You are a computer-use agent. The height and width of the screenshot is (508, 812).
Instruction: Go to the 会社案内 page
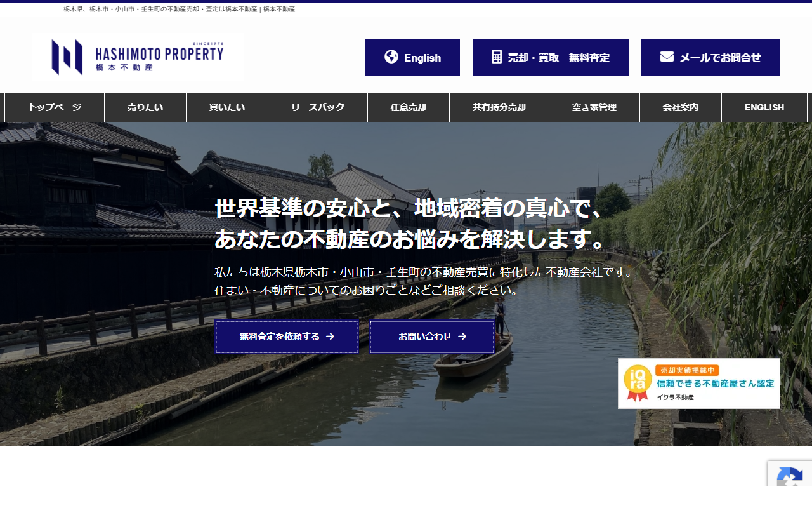click(x=681, y=107)
